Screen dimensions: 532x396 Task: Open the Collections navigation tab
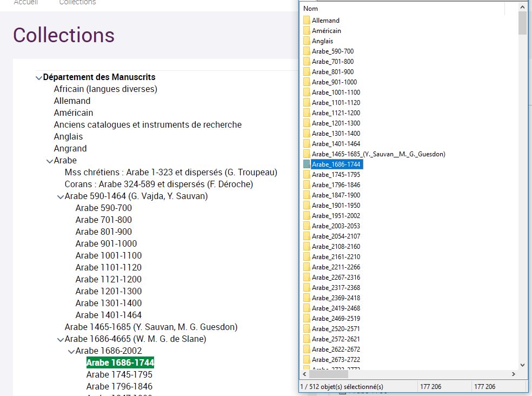78,2
